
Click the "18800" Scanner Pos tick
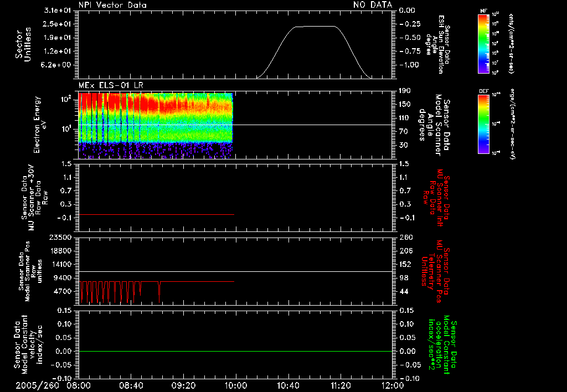click(60, 251)
